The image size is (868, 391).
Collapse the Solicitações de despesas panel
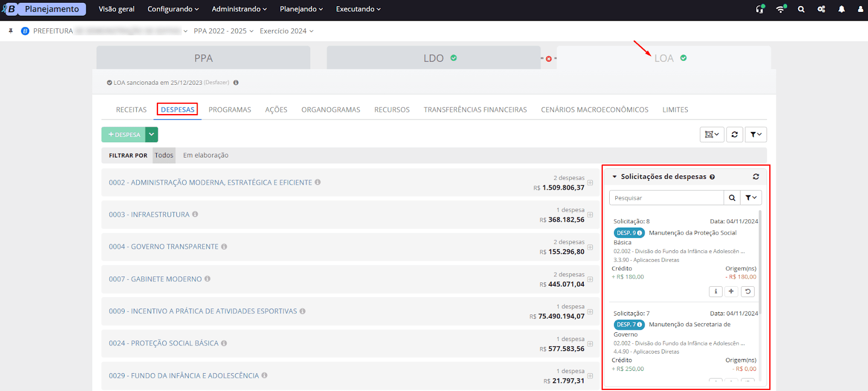(x=615, y=176)
